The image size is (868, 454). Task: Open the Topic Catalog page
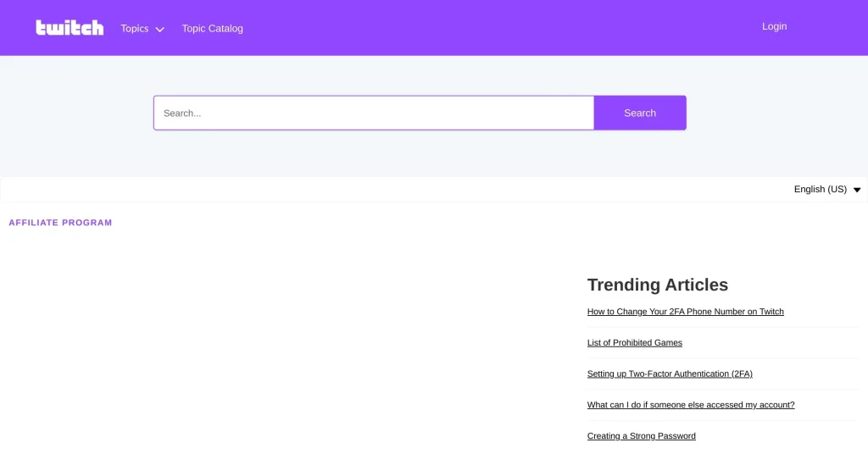coord(213,29)
